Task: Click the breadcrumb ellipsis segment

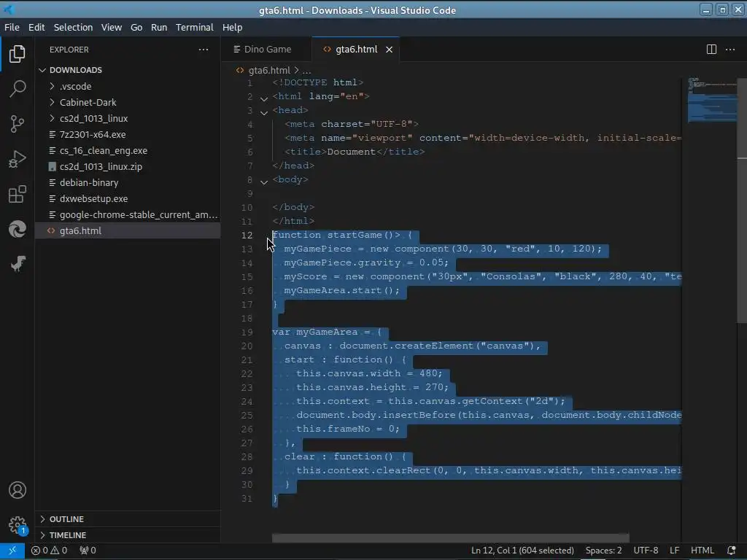Action: pos(306,71)
